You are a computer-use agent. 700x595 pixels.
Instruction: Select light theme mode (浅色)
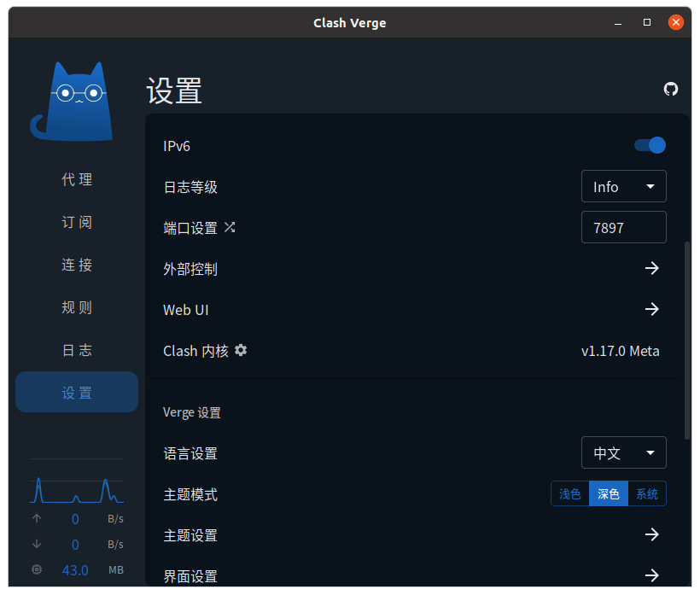pyautogui.click(x=570, y=493)
